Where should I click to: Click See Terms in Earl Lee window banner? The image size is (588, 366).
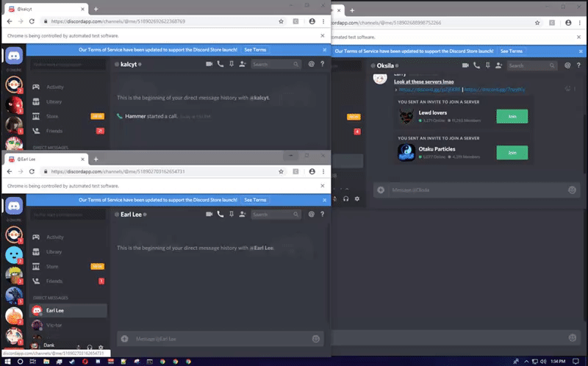coord(255,200)
